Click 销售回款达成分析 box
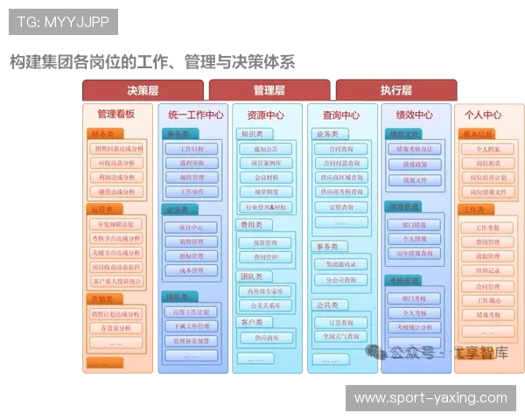Image resolution: width=525 pixels, height=420 pixels. (x=116, y=149)
